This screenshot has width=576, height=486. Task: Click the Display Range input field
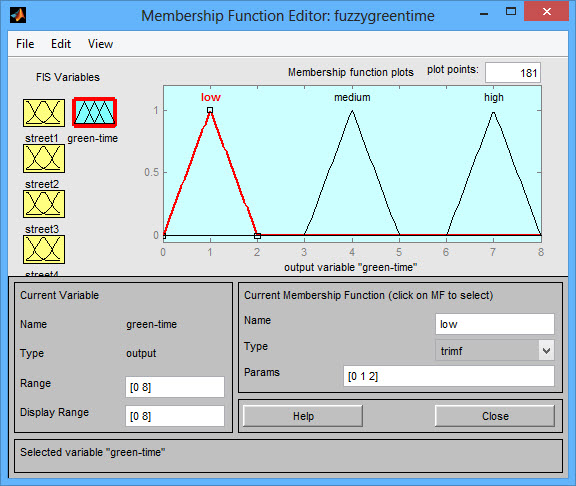click(174, 416)
